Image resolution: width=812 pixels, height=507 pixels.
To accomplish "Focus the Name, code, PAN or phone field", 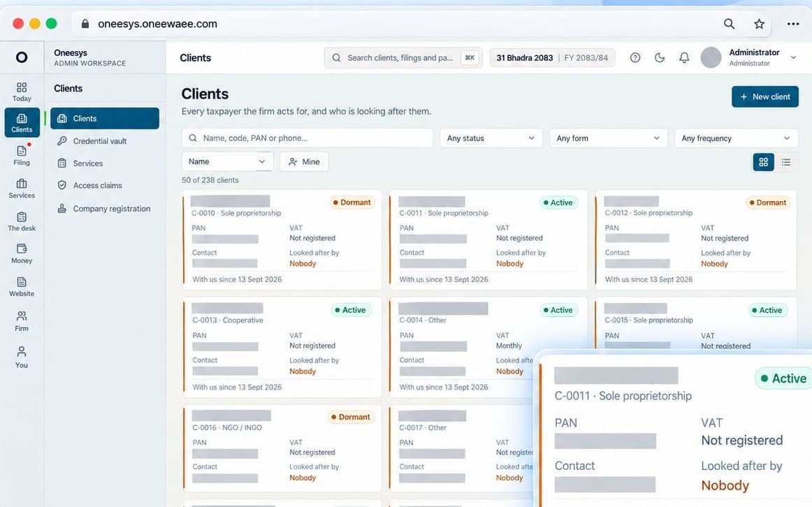I will point(307,138).
